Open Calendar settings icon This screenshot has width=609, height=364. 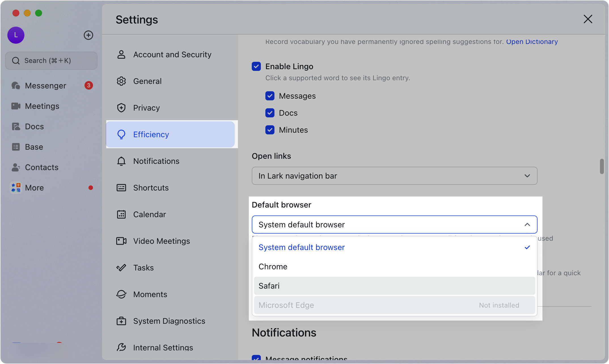121,214
